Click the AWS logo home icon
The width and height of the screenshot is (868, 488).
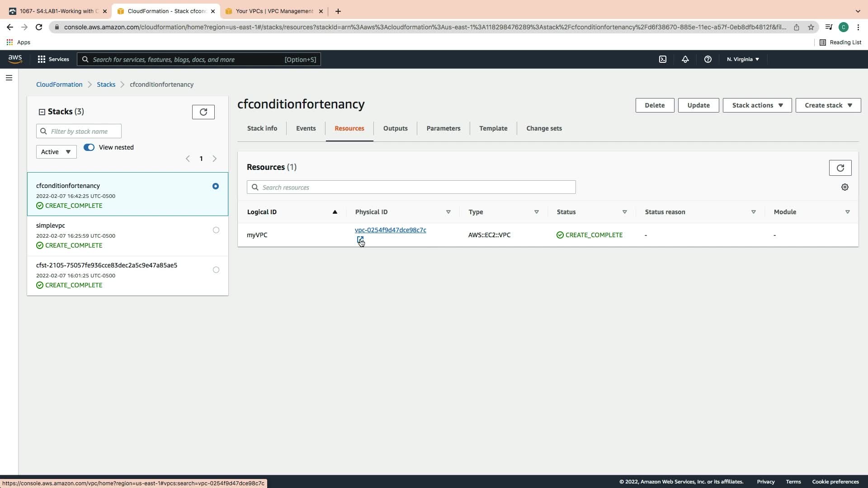click(15, 59)
